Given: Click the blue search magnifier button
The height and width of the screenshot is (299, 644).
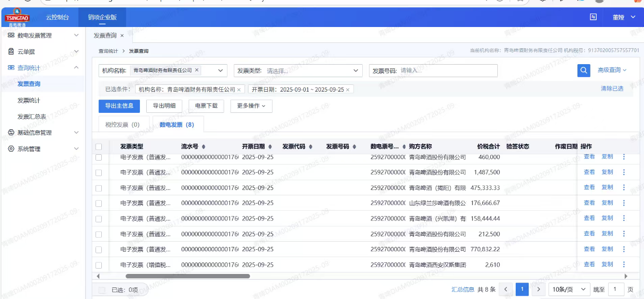Looking at the screenshot, I should coord(584,70).
